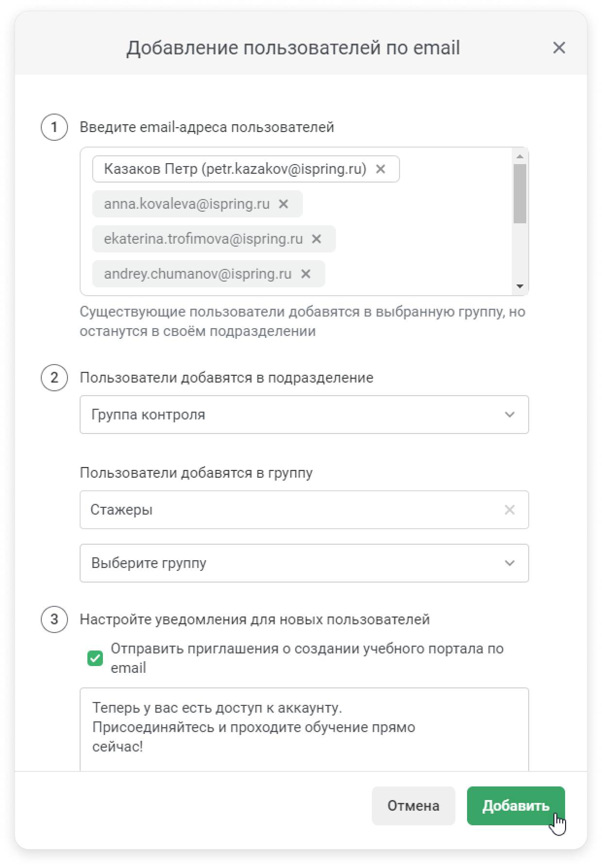This screenshot has height=868, width=602.
Task: Open the Группа контроля department dropdown
Action: 304,415
